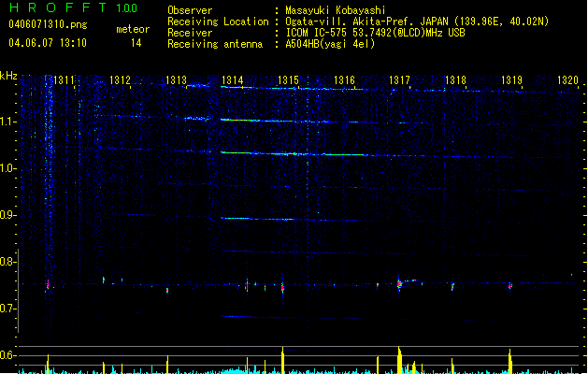Click the meteor echo burst just after 1317
The height and width of the screenshot is (374, 588).
(x=400, y=284)
